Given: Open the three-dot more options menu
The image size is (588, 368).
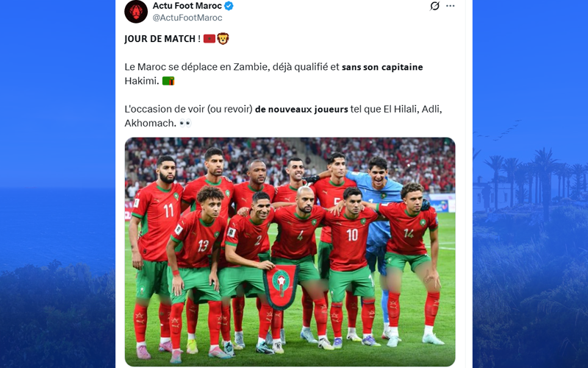Looking at the screenshot, I should click(x=451, y=6).
